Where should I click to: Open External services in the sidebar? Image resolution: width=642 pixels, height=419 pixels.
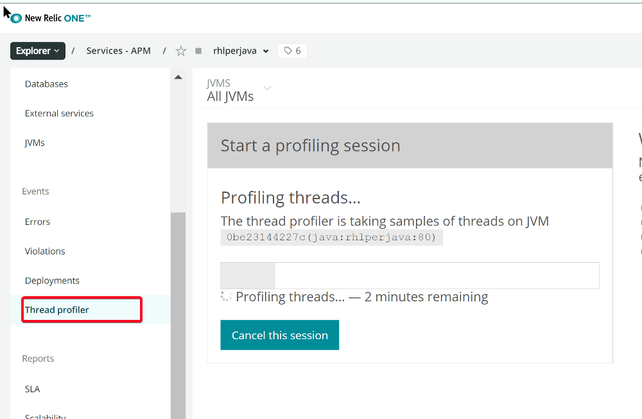pyautogui.click(x=59, y=113)
